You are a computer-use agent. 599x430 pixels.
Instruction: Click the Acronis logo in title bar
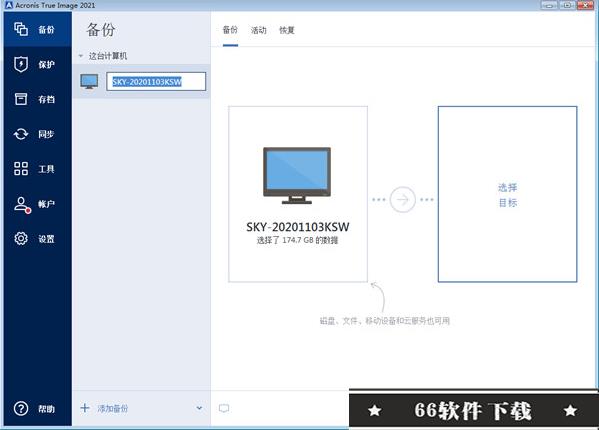pyautogui.click(x=9, y=5)
